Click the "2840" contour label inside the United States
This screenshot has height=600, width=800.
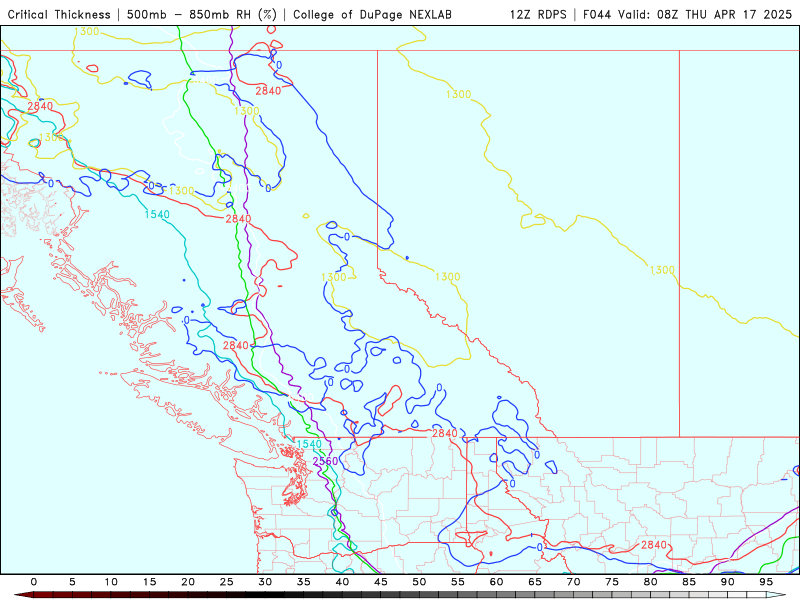[654, 545]
